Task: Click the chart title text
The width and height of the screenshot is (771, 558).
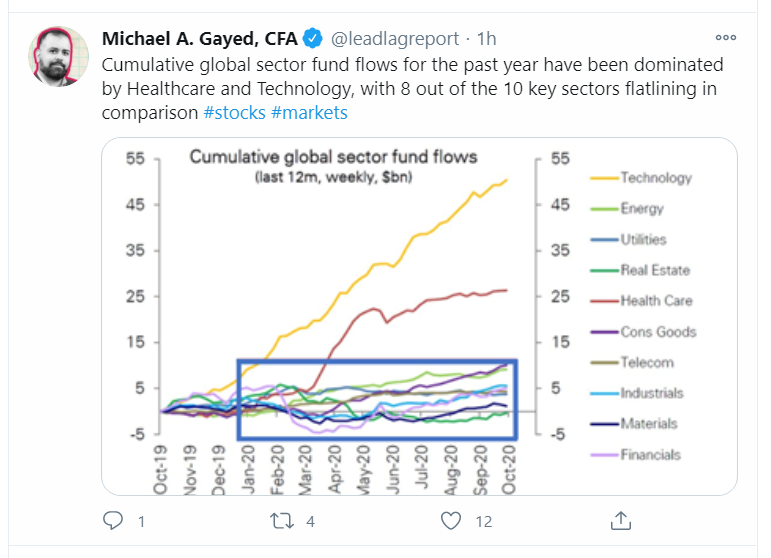Action: tap(334, 157)
